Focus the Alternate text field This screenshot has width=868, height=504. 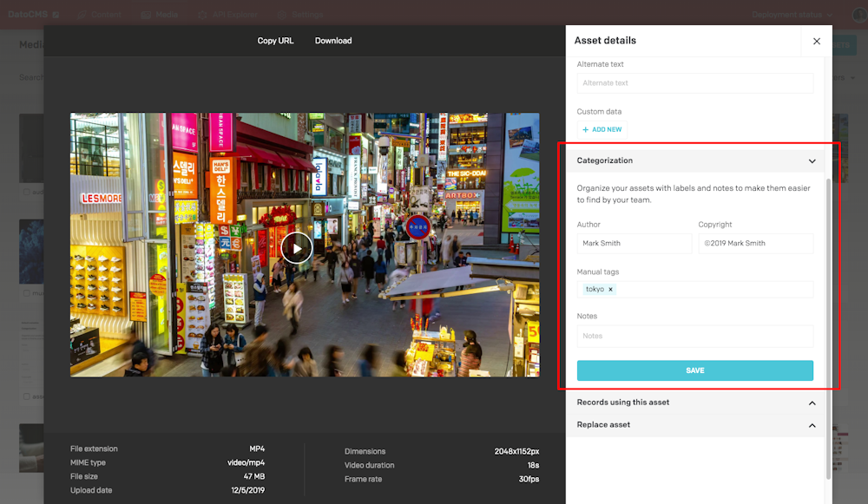click(x=694, y=83)
